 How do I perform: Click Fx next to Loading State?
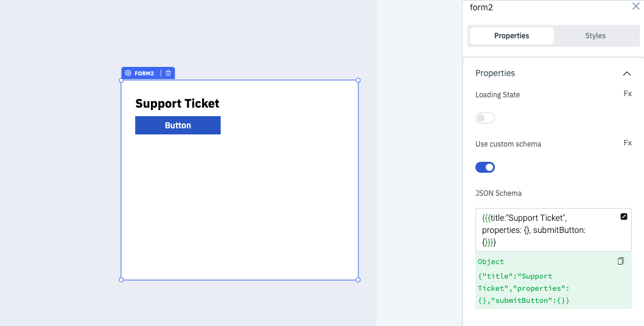(x=628, y=94)
